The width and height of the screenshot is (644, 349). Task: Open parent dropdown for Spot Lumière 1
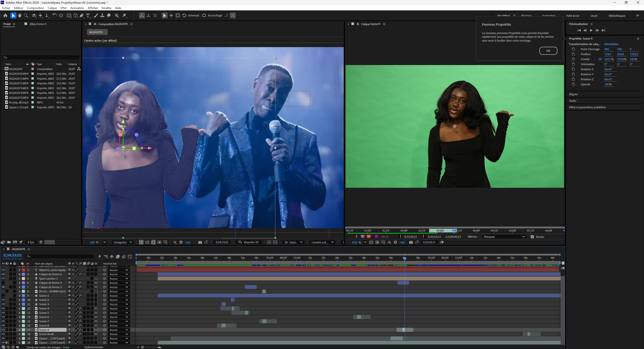click(119, 279)
